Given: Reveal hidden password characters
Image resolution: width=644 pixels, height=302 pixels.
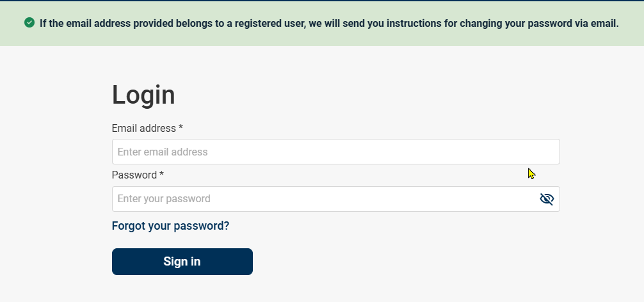Looking at the screenshot, I should pos(547,199).
